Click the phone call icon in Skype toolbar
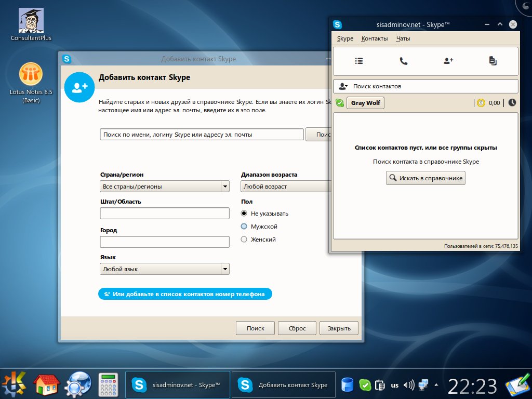This screenshot has height=399, width=532. [404, 61]
